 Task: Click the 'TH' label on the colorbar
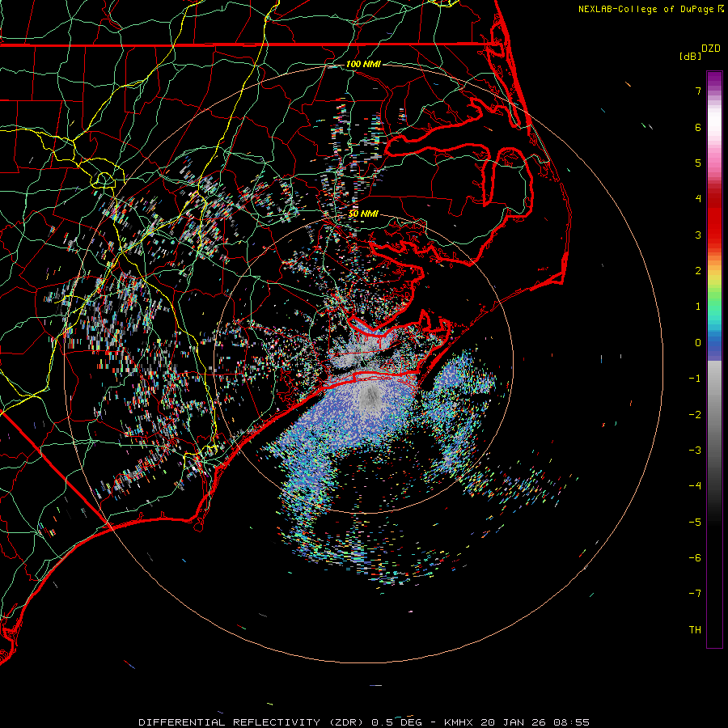coord(695,630)
